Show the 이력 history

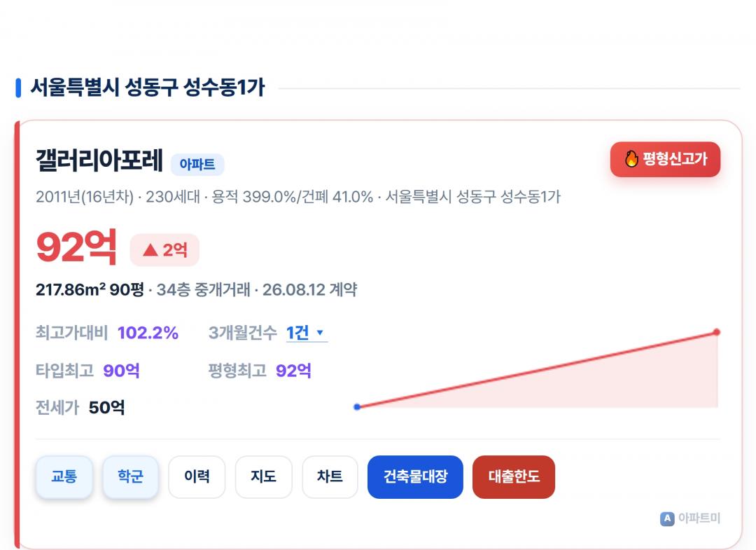(197, 476)
